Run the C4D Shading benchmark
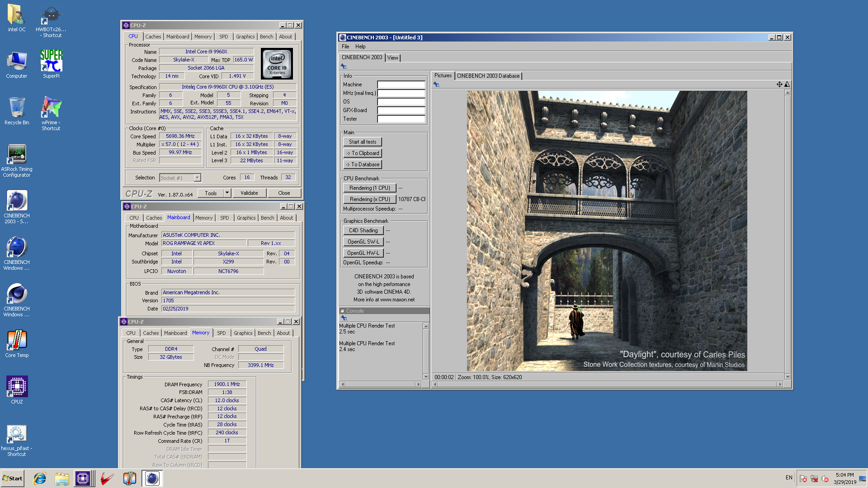 click(363, 230)
